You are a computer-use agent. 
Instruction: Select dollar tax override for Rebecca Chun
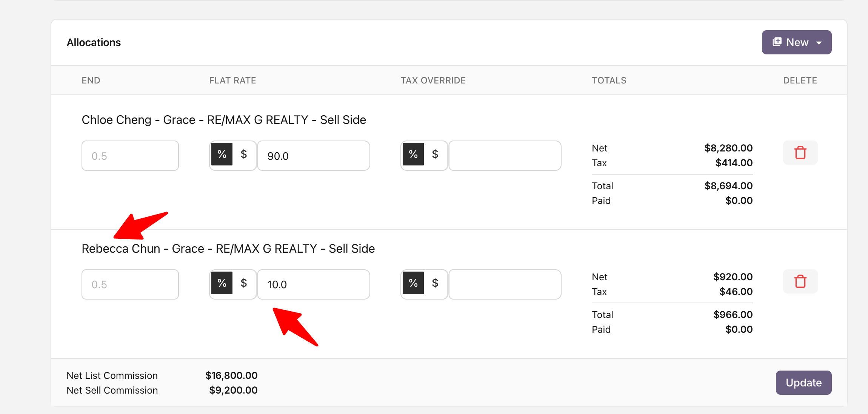435,283
